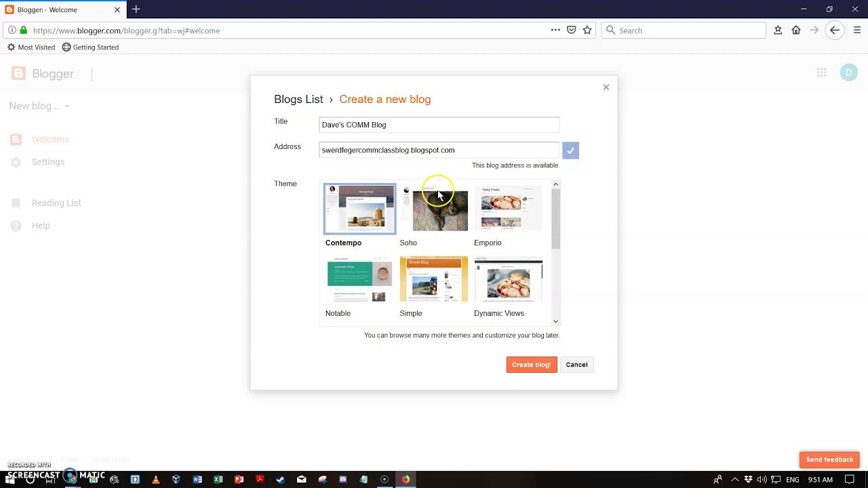The height and width of the screenshot is (488, 868).
Task: Click the blog Address input field
Action: 439,150
